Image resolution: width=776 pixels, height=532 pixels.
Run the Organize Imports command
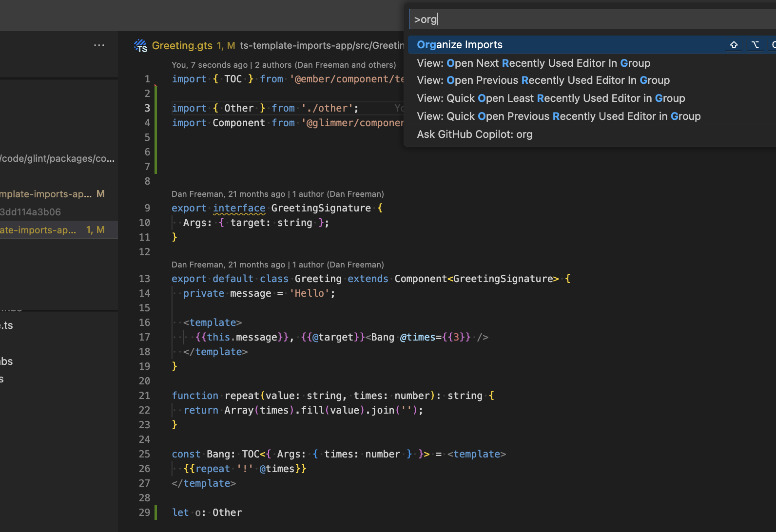[460, 45]
